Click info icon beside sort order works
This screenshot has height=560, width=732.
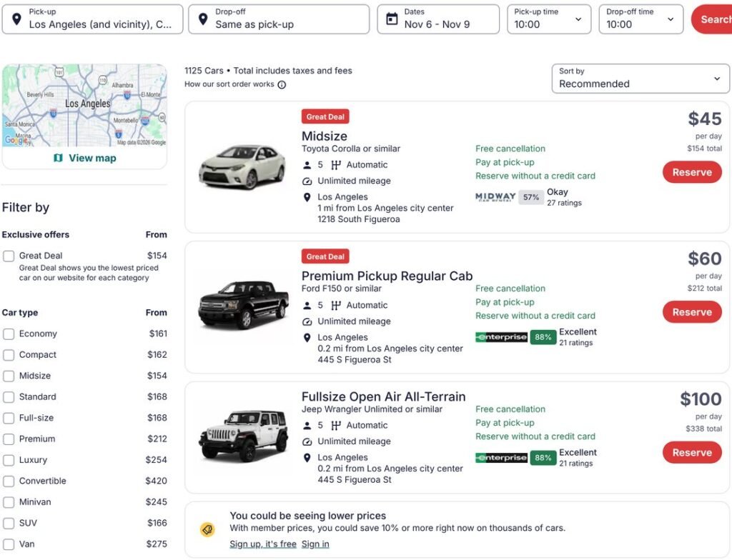[x=282, y=85]
